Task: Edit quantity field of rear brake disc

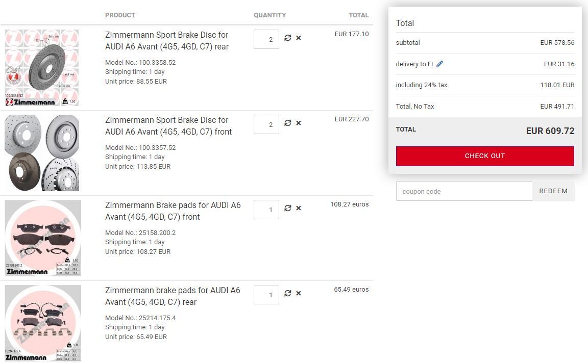Action: click(266, 39)
